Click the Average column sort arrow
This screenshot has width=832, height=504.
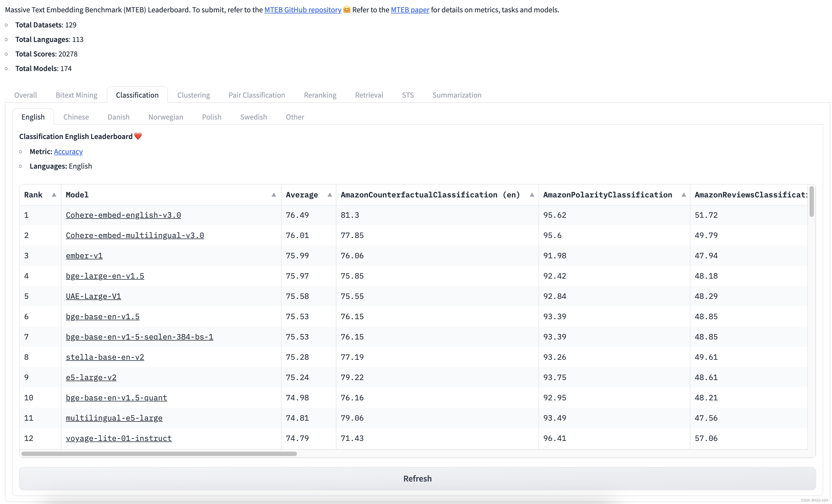(x=330, y=195)
